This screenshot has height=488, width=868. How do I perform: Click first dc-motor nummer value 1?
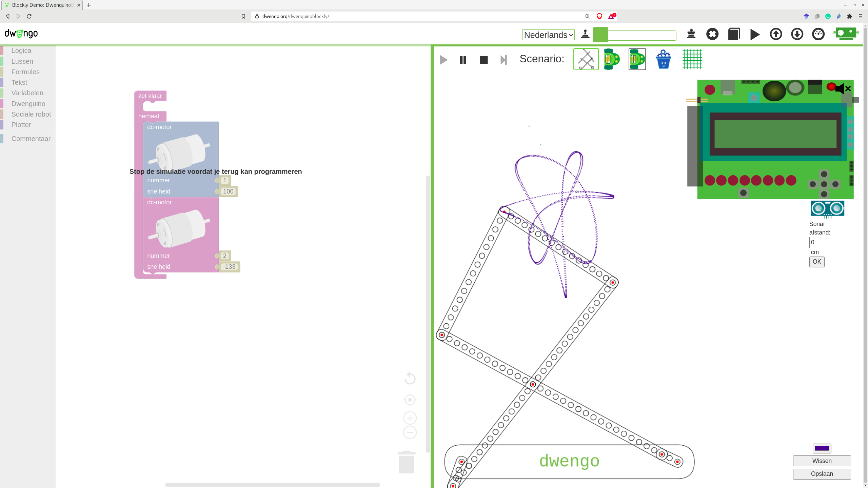tap(224, 180)
